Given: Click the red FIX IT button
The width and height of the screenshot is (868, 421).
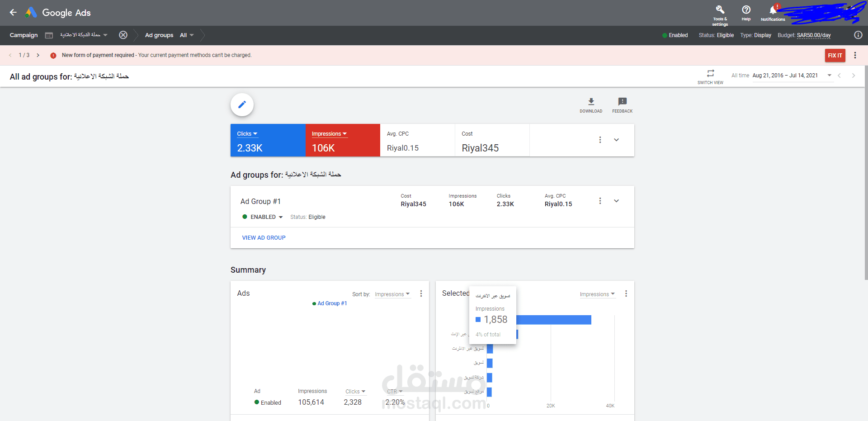Looking at the screenshot, I should (835, 56).
